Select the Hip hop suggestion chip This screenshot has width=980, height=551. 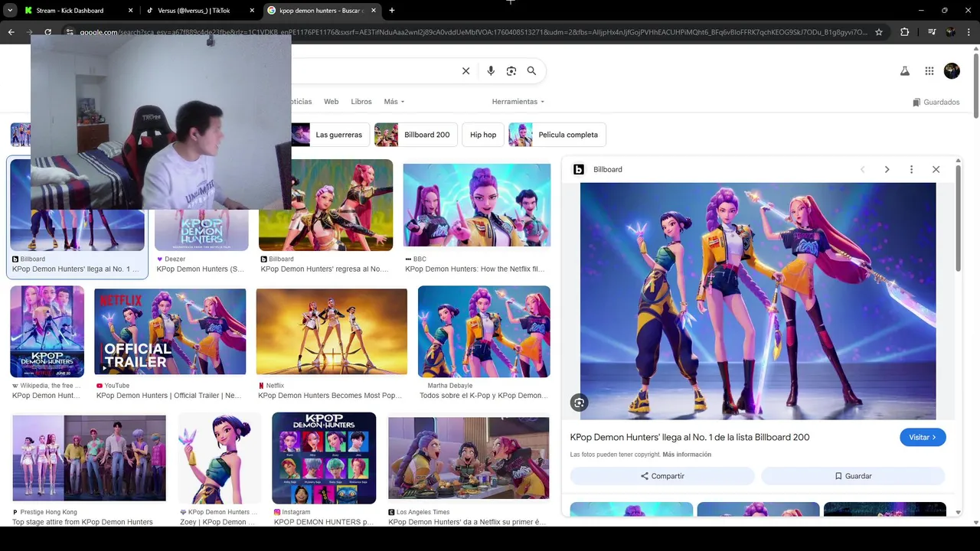[x=483, y=135]
